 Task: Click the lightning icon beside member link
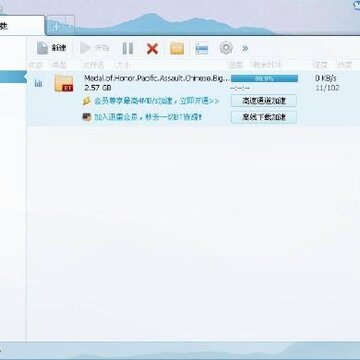[87, 101]
